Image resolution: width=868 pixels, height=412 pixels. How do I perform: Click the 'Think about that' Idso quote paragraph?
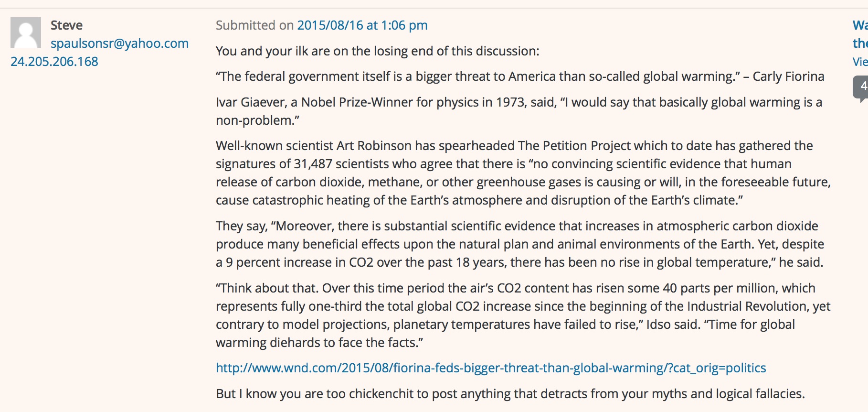coord(522,315)
